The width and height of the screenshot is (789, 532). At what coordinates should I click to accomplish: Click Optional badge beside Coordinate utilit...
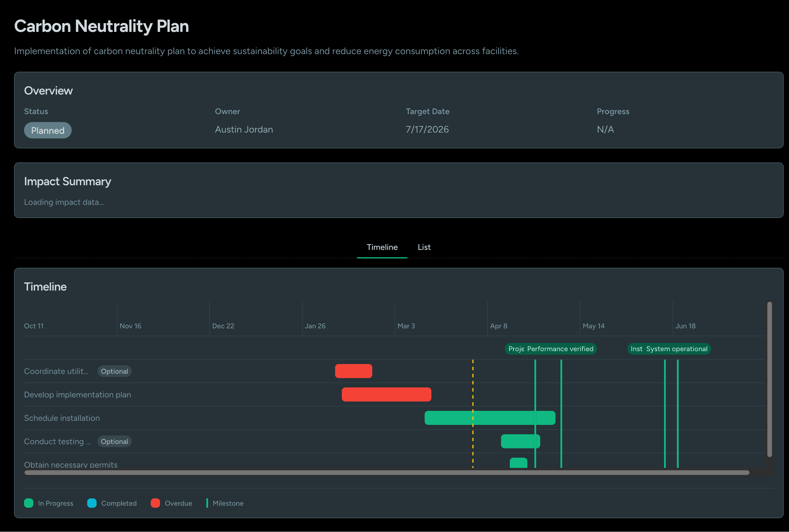tap(114, 371)
